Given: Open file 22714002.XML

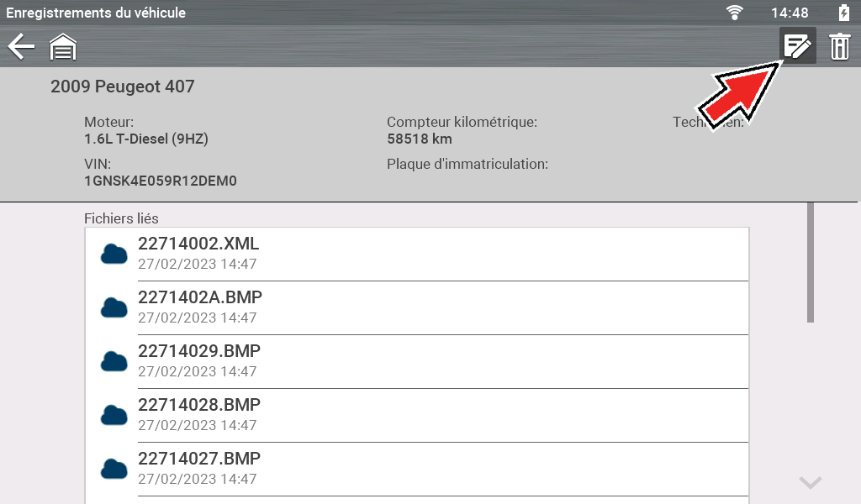Looking at the screenshot, I should [198, 244].
